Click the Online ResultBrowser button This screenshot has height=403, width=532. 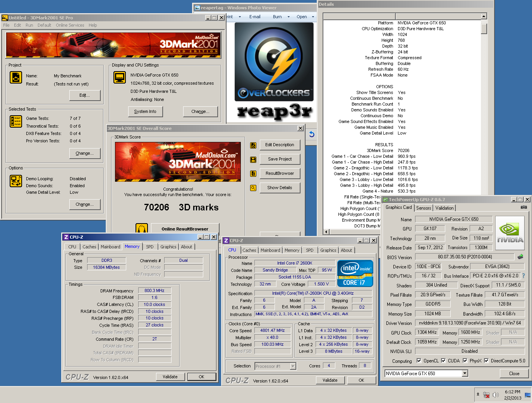click(185, 229)
